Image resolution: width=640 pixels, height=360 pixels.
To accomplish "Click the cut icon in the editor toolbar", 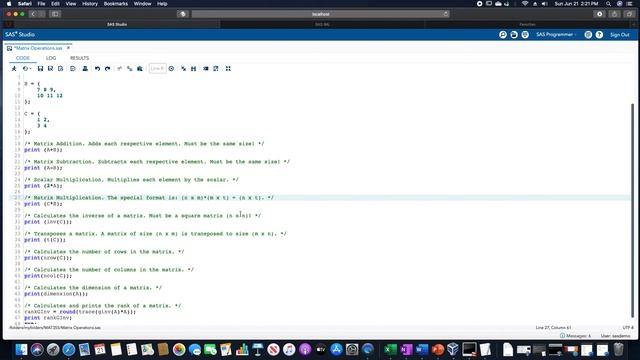I will coord(120,69).
